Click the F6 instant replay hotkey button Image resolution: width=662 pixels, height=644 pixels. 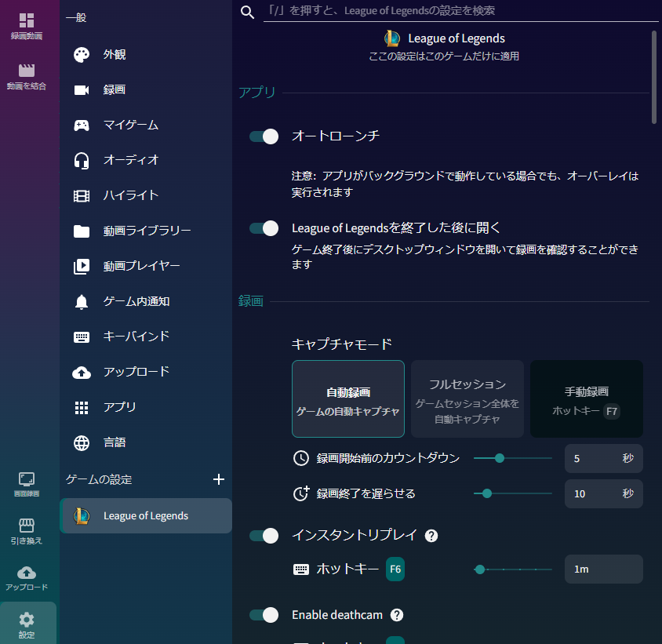click(395, 569)
